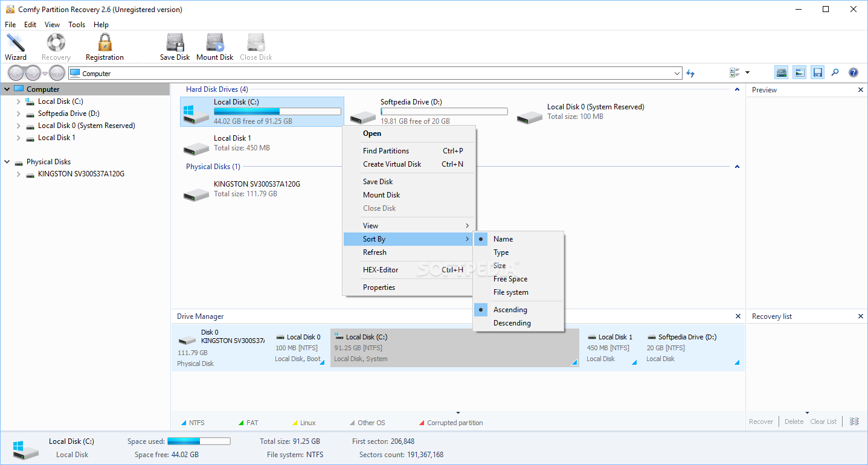The width and height of the screenshot is (868, 465).
Task: Sort by Size
Action: point(519,266)
